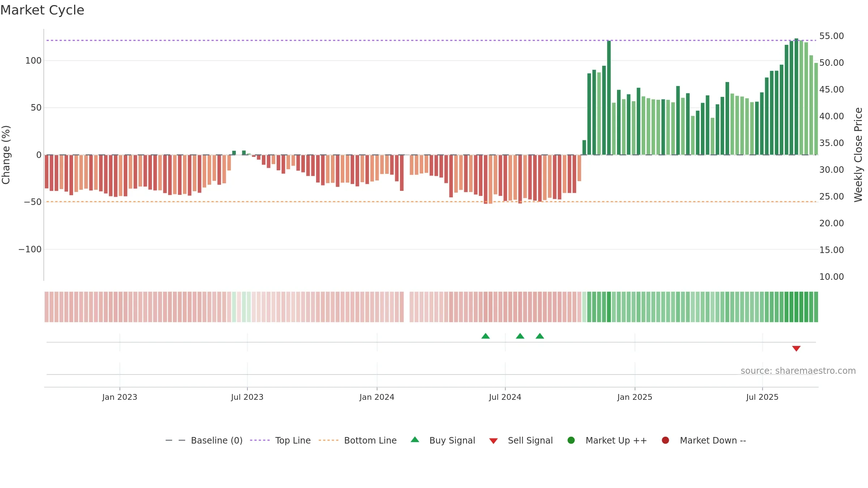Click the Market Cycle chart title
This screenshot has width=868, height=488.
tap(42, 10)
